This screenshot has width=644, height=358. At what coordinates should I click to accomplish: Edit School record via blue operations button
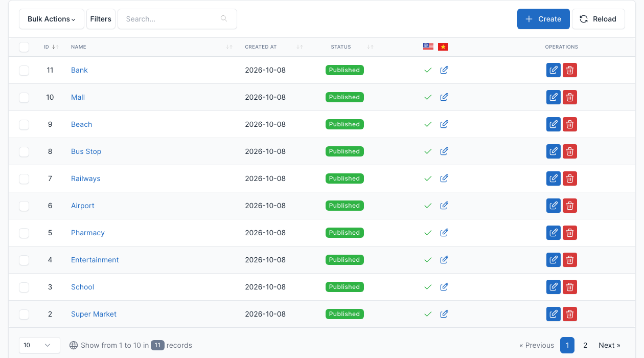pos(554,287)
